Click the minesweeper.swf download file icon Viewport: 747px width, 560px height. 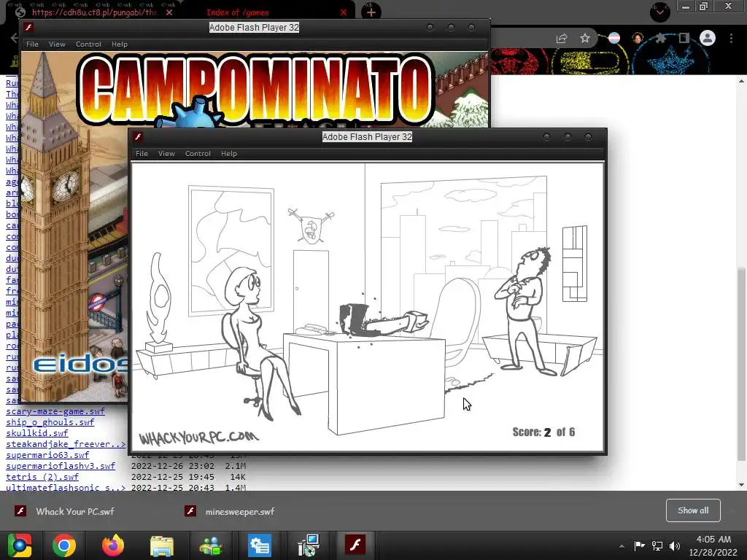pos(190,511)
